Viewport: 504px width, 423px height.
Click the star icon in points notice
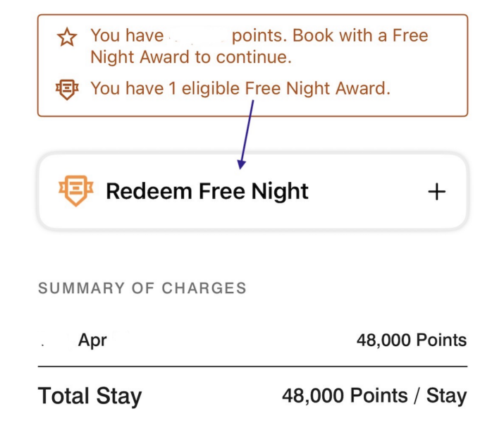pos(67,37)
